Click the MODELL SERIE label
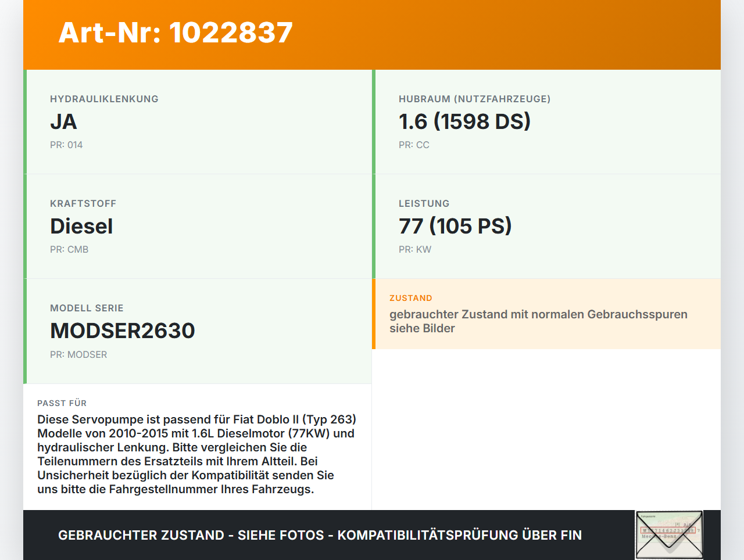Screen dimensions: 744x560 [x=87, y=308]
